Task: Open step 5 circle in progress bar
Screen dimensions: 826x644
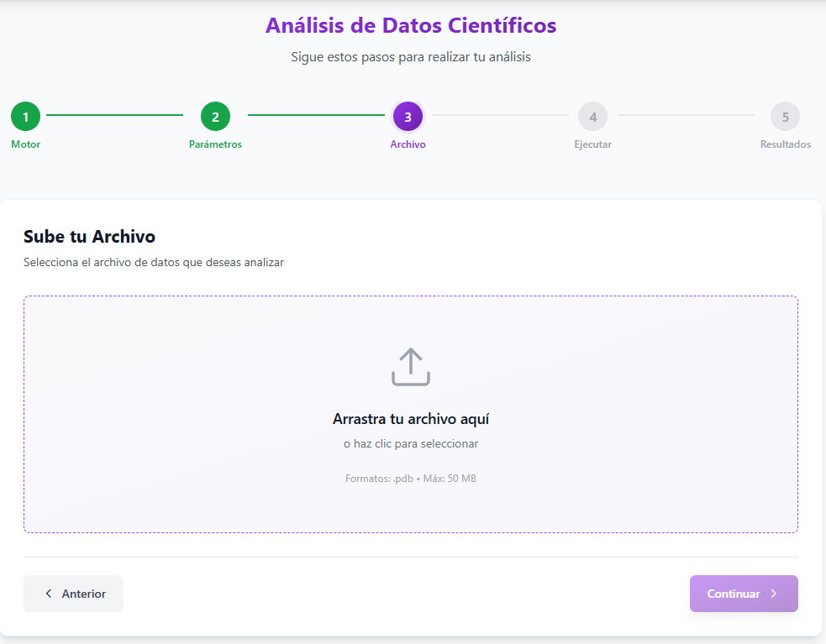Action: (x=785, y=117)
